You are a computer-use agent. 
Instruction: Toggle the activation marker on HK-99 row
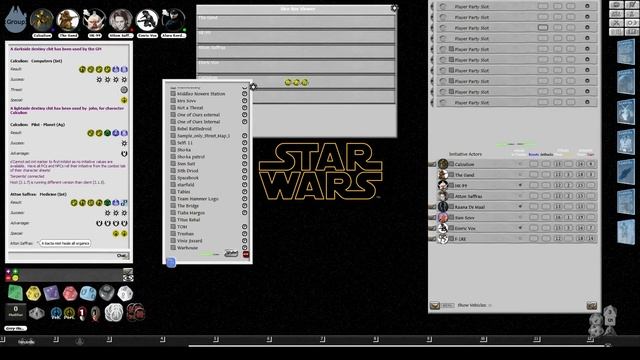pyautogui.click(x=520, y=185)
